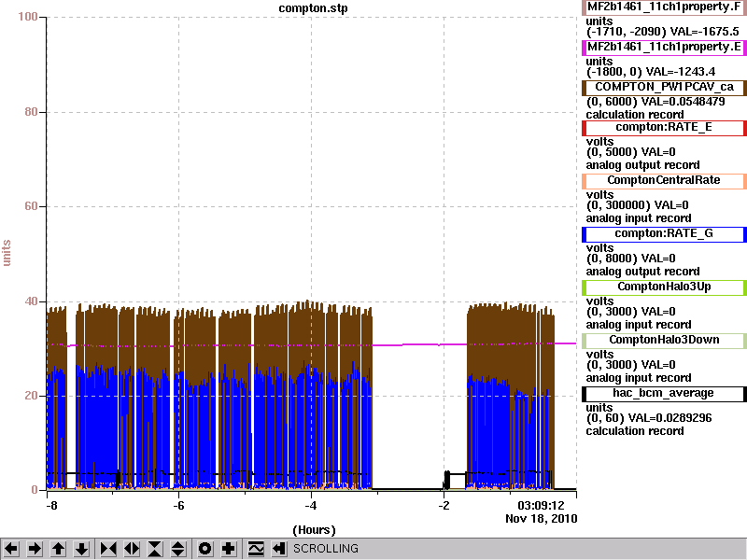This screenshot has width=747, height=560.
Task: Shift the plot down with down arrow
Action: click(81, 549)
